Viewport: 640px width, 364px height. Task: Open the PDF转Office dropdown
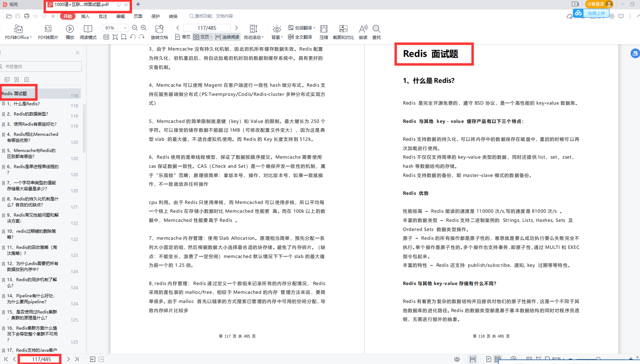[18, 32]
